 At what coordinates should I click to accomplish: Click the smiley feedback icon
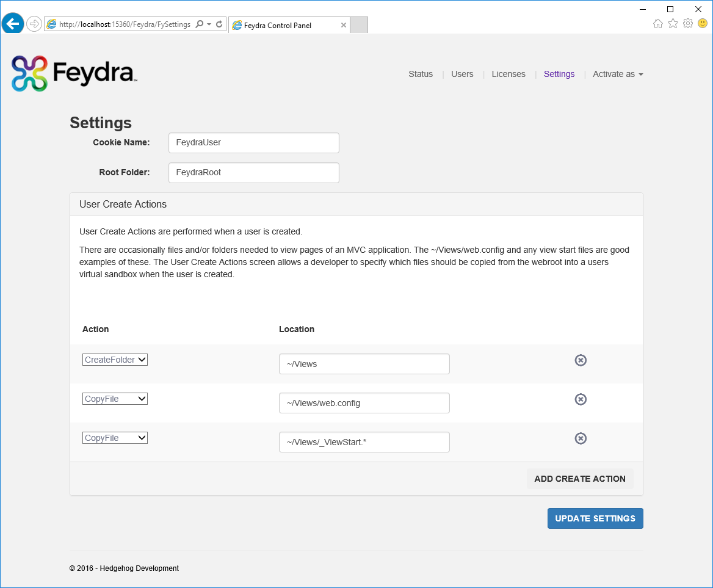click(x=703, y=23)
